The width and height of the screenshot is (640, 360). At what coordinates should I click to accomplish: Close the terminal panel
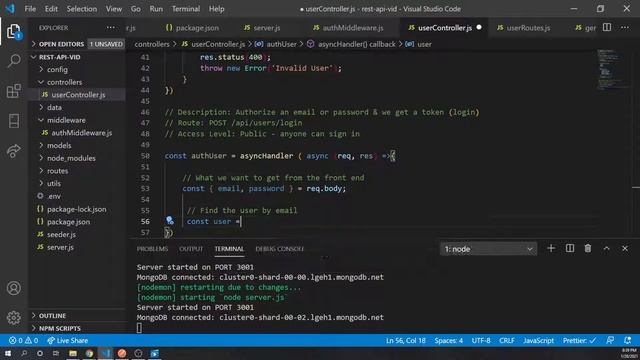[x=625, y=248]
